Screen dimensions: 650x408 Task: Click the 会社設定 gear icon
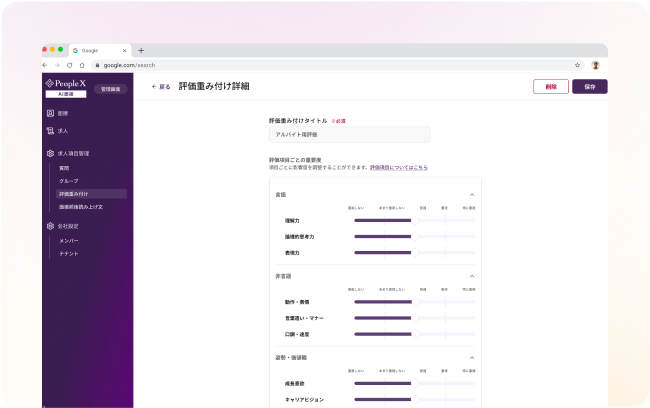point(50,226)
